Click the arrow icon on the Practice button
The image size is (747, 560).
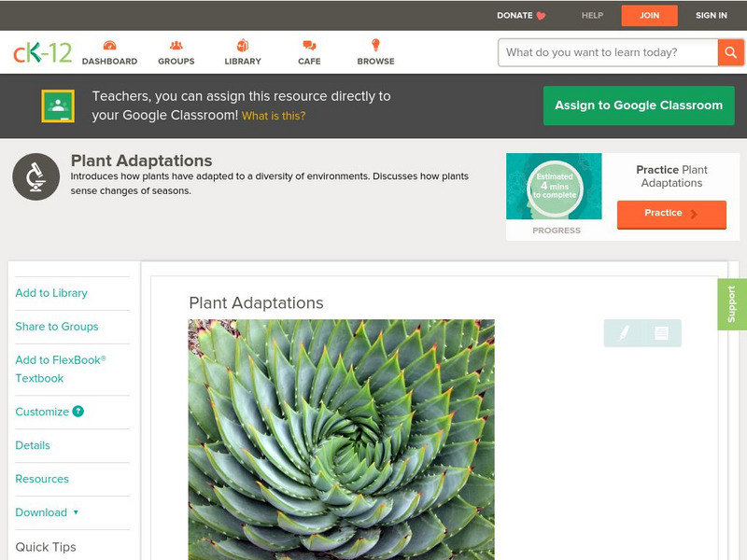pos(694,214)
